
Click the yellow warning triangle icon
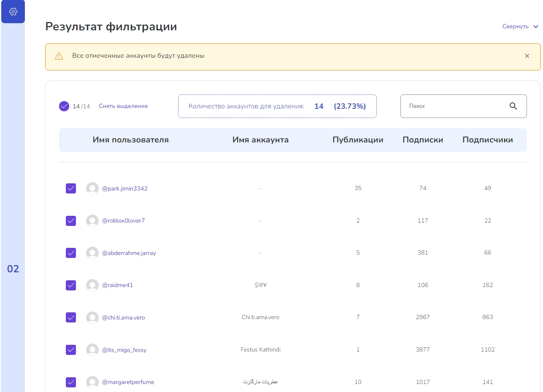(x=59, y=56)
